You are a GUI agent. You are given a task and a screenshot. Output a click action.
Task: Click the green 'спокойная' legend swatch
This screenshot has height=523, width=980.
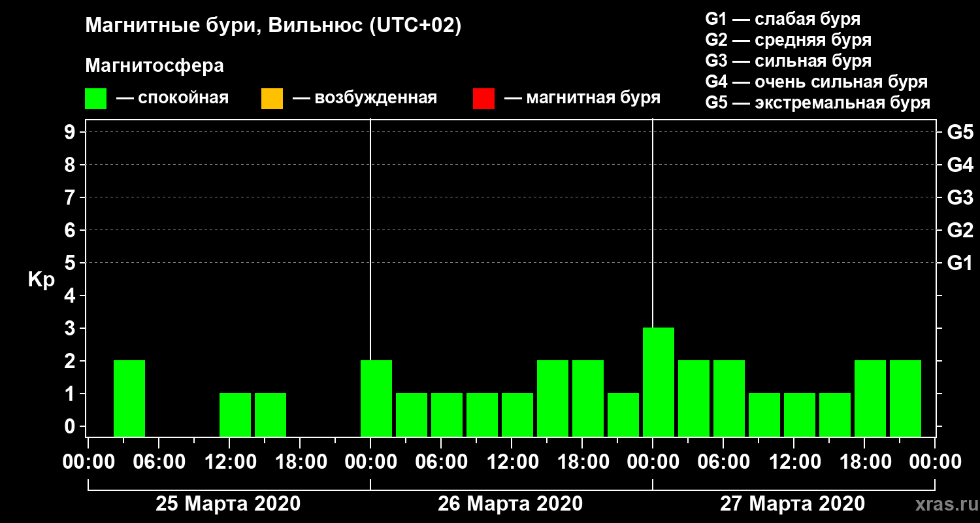(x=96, y=99)
